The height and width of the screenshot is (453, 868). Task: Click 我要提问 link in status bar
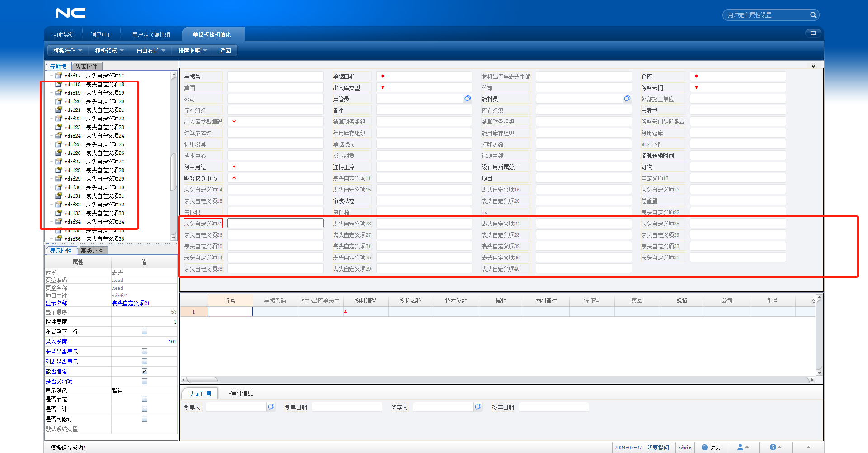658,448
